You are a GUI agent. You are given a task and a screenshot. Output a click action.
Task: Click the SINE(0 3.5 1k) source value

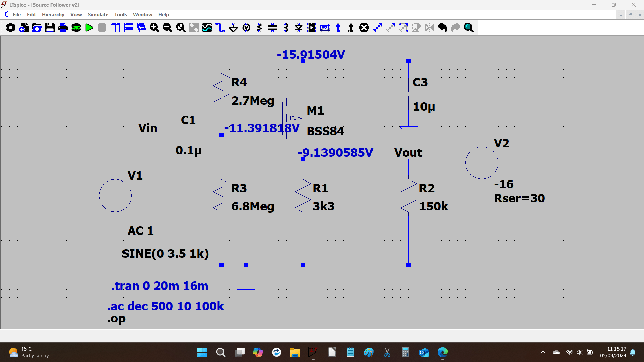coord(165,254)
